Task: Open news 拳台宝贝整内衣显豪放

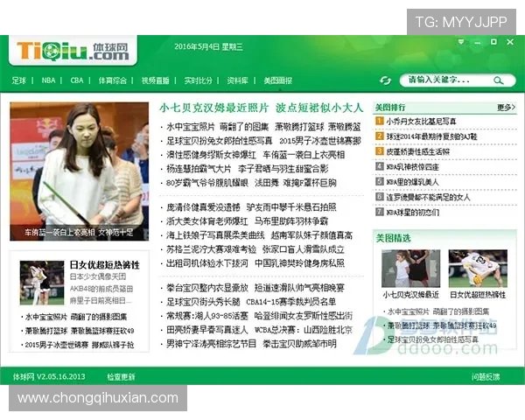Action: [x=207, y=288]
